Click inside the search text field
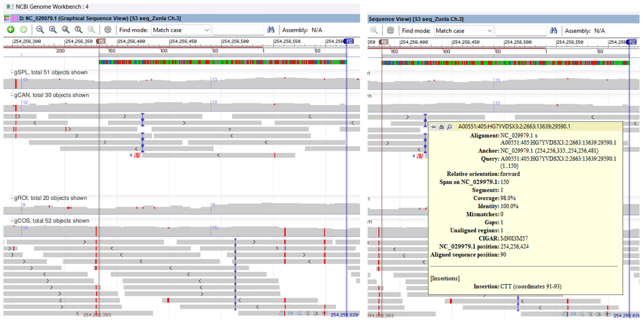The width and height of the screenshot is (644, 323). (237, 30)
